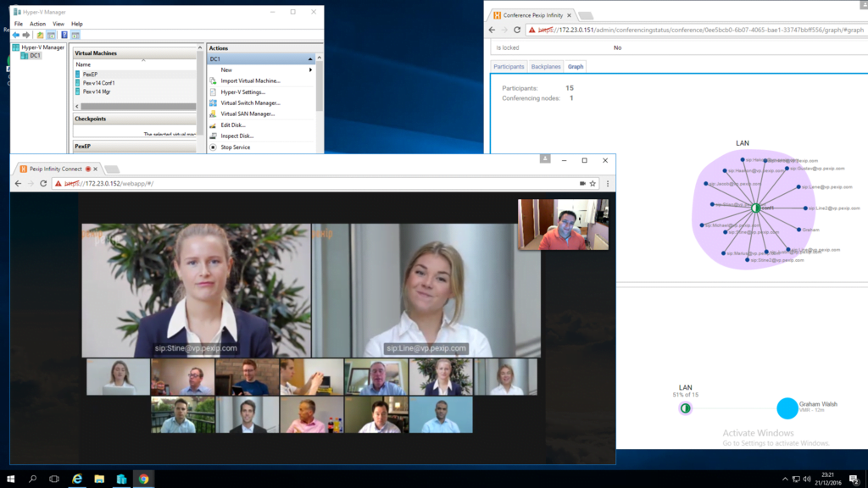The height and width of the screenshot is (488, 868).
Task: Switch to the Participants tab
Action: [x=509, y=66]
